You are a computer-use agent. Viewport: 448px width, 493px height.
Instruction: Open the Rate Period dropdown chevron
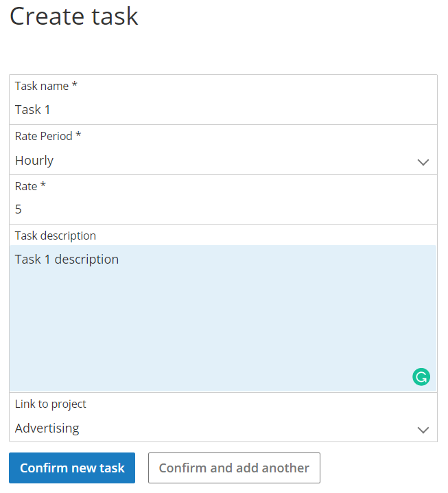point(423,162)
